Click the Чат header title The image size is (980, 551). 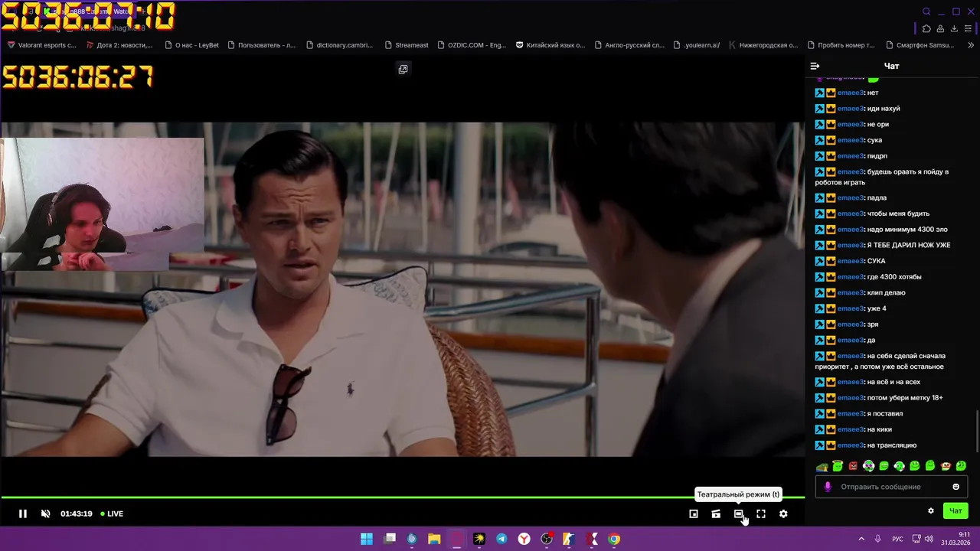[x=892, y=66]
